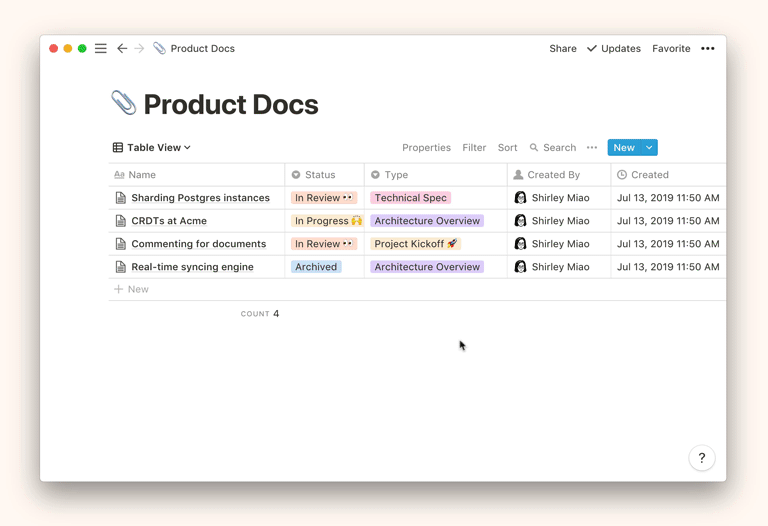
Task: Click the Share button
Action: 563,48
